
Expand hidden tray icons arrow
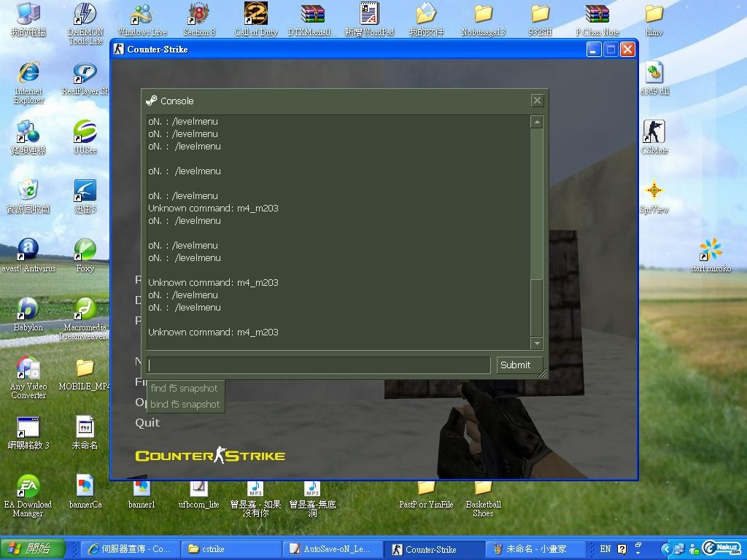[667, 549]
